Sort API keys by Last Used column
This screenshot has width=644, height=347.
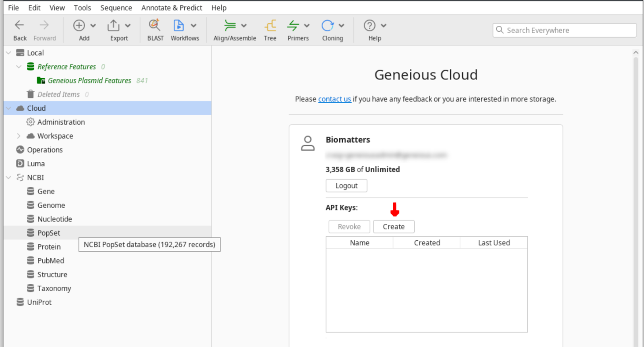pos(494,243)
